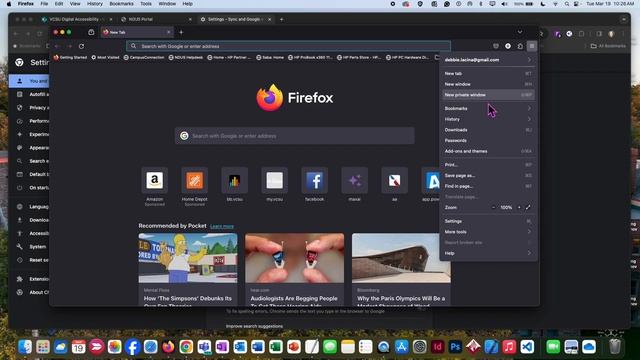Open App Store from the Dock

[401, 347]
